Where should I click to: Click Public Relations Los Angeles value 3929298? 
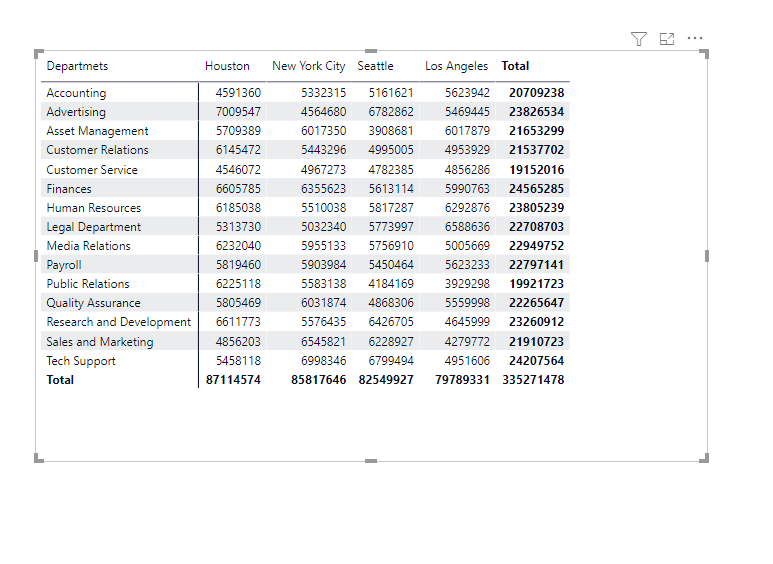point(467,284)
